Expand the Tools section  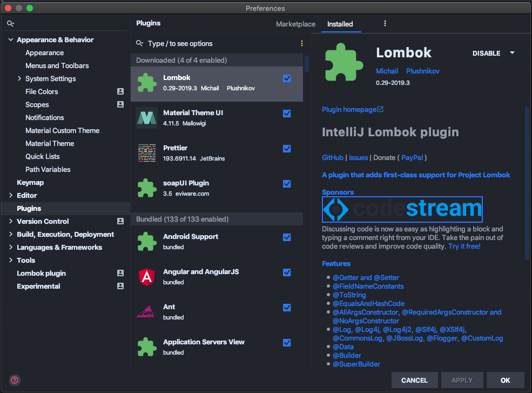coord(11,260)
